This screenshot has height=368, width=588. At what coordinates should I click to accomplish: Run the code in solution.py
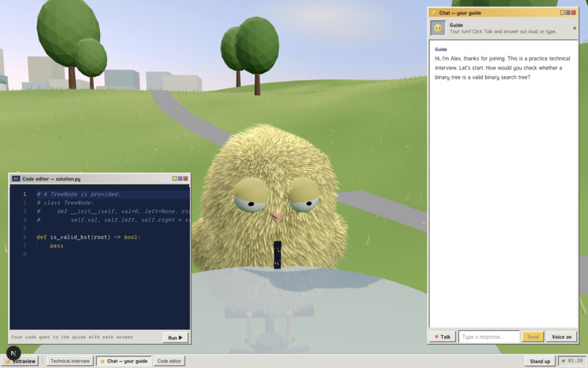click(x=175, y=337)
